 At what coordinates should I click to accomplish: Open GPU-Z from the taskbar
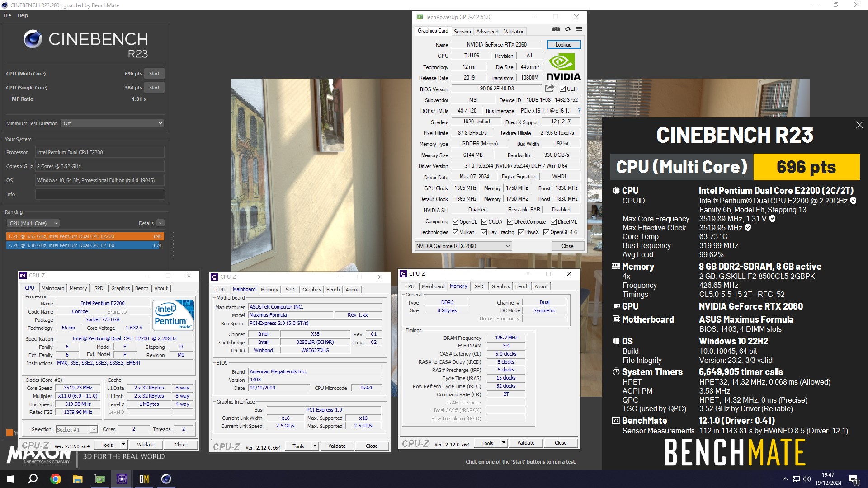[x=99, y=479]
